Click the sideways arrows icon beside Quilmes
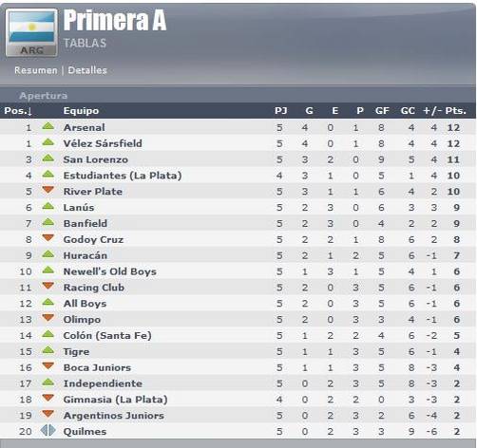477x448 pixels. coord(48,430)
